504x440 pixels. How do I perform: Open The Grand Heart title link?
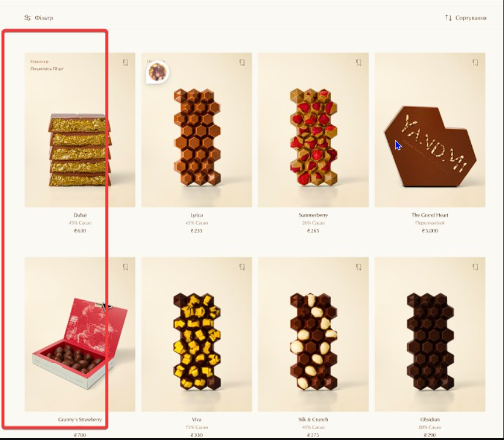pos(430,215)
